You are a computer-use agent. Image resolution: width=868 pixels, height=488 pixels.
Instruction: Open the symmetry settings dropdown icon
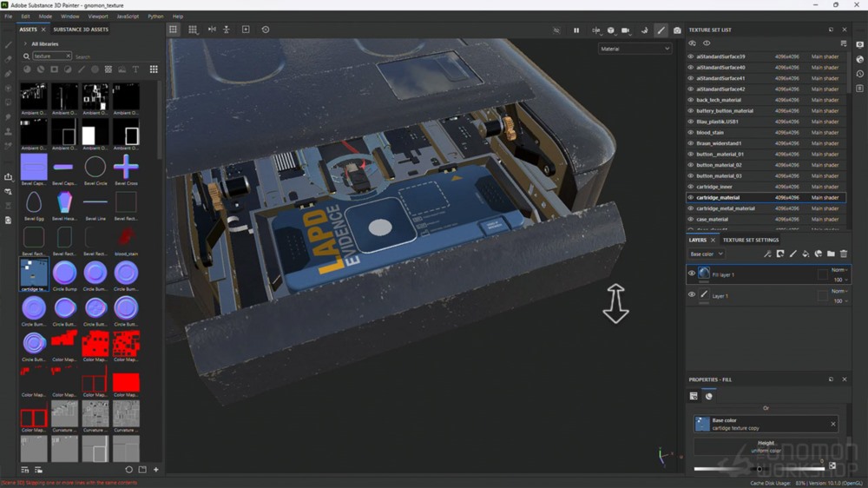coord(595,30)
